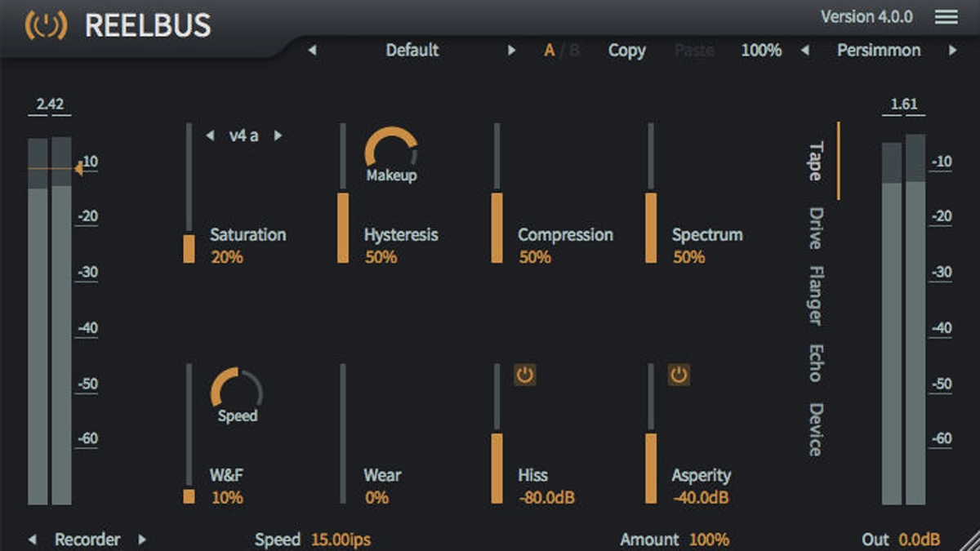Click next arrow beside Recorder

pos(142,540)
